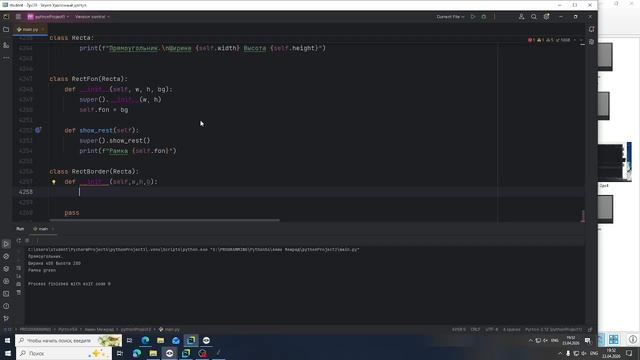Close the main.py editor tab

[x=42, y=29]
